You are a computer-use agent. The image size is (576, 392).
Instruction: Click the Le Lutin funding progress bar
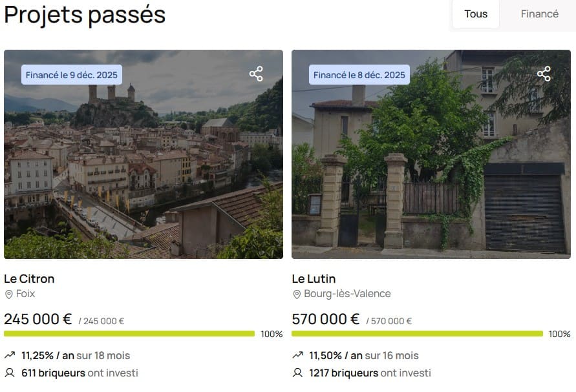pyautogui.click(x=417, y=334)
